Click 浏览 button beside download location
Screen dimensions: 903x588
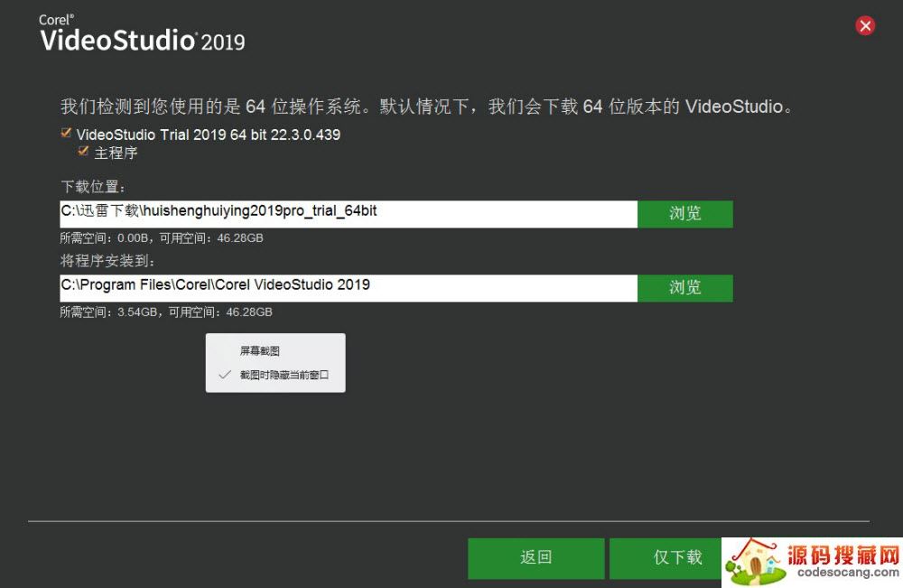pyautogui.click(x=685, y=214)
